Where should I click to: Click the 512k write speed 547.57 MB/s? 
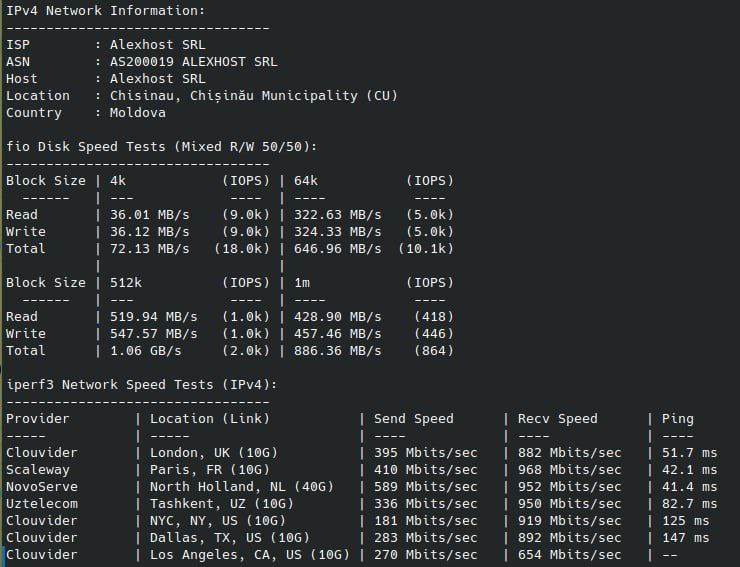154,334
